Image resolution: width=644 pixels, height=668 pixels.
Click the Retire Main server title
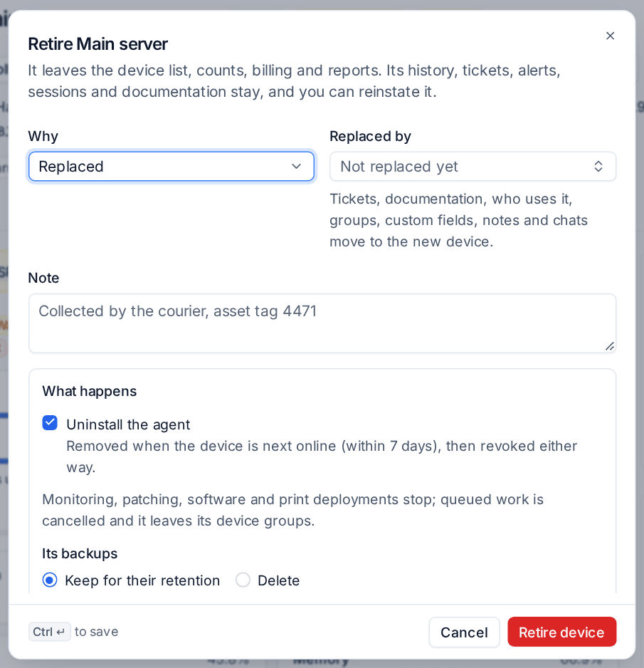(98, 44)
